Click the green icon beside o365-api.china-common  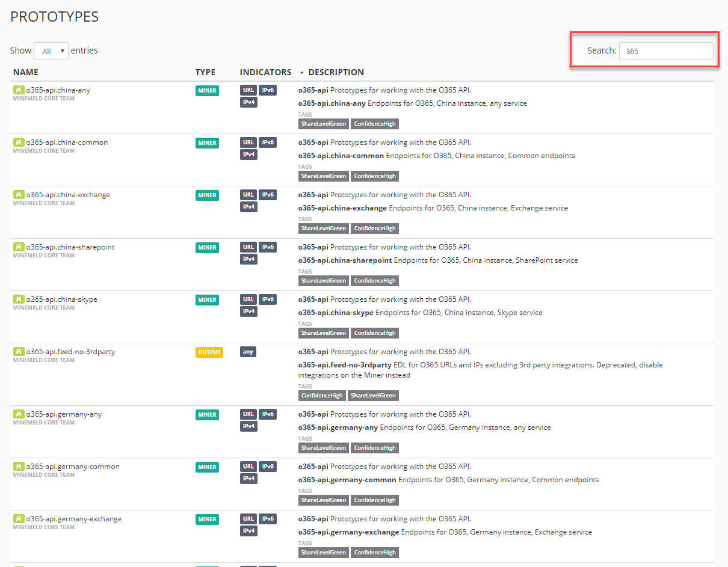tap(19, 143)
